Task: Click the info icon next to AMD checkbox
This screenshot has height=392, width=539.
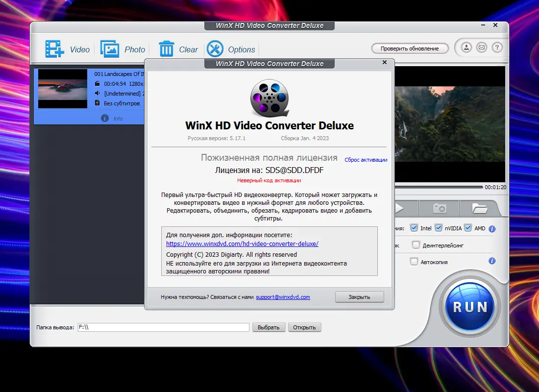Action: (x=492, y=228)
